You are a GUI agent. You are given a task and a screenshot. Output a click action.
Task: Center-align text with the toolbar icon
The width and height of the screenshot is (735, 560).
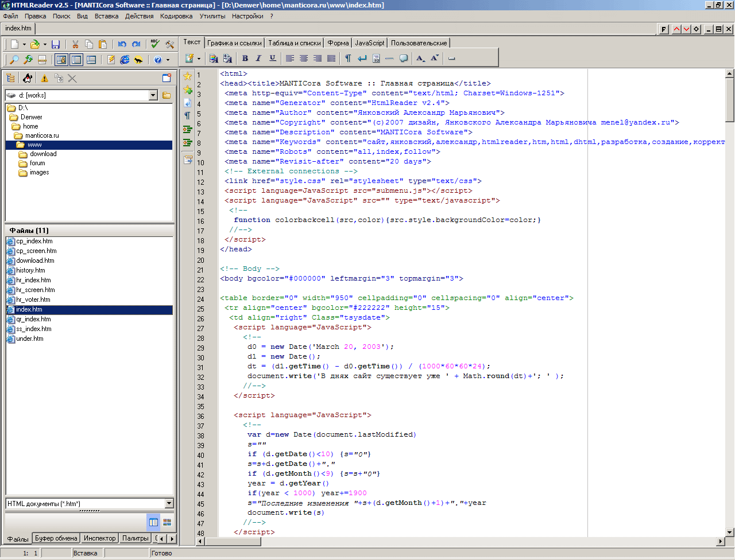click(x=304, y=58)
